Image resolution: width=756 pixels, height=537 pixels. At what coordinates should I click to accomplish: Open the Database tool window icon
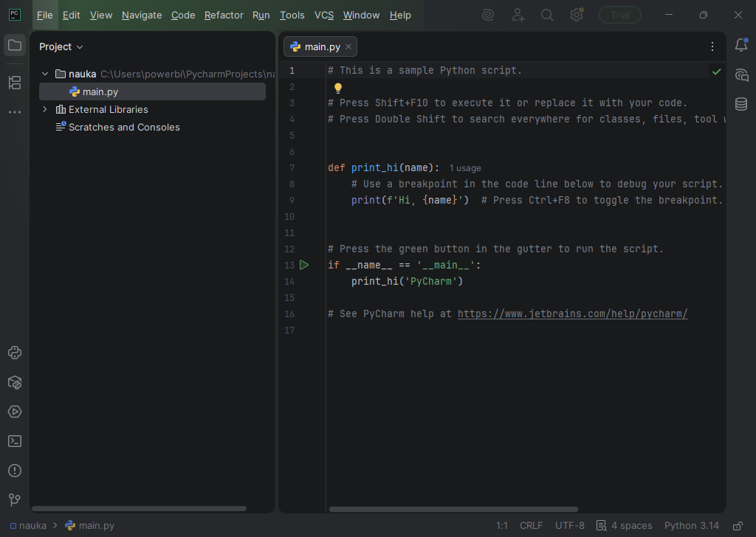click(x=741, y=104)
